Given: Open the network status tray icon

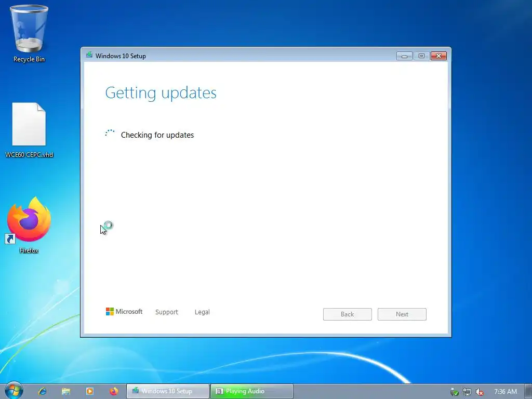Looking at the screenshot, I should [x=467, y=392].
